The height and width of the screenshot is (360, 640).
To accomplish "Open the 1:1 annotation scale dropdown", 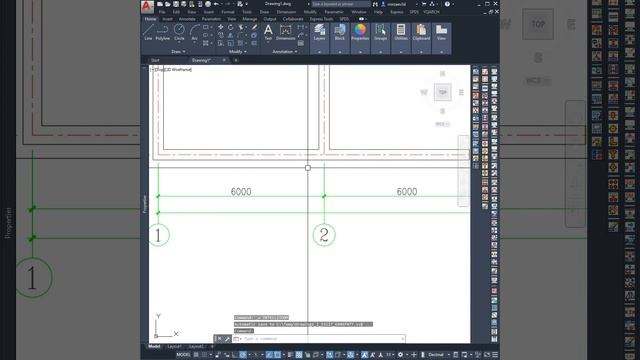I will [390, 355].
